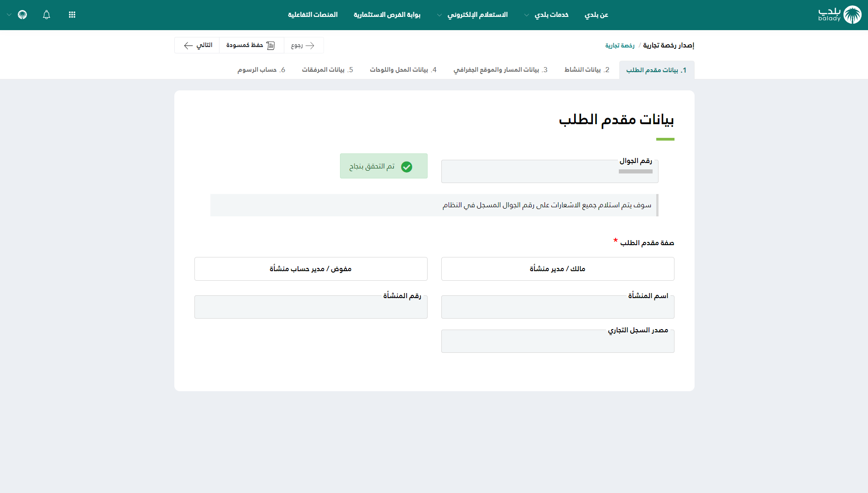Screen dimensions: 868x493
Task: Open the apps grid menu
Action: 72,15
